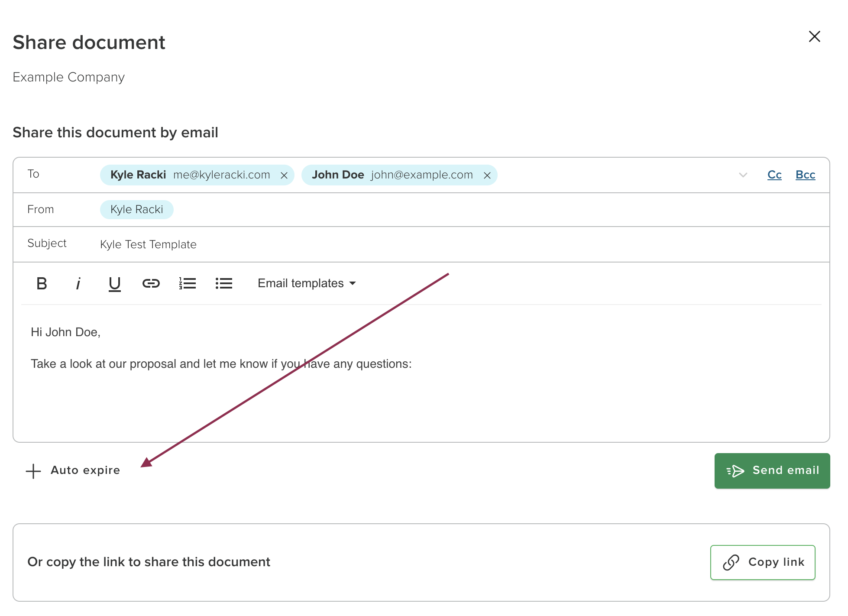This screenshot has height=616, width=848.
Task: Remove John Doe recipient chip
Action: [487, 175]
